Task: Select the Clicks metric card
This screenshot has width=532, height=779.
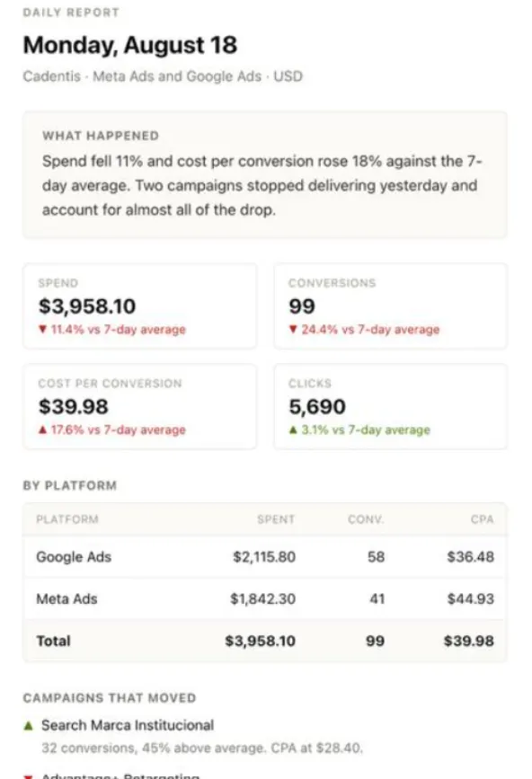Action: coord(390,407)
